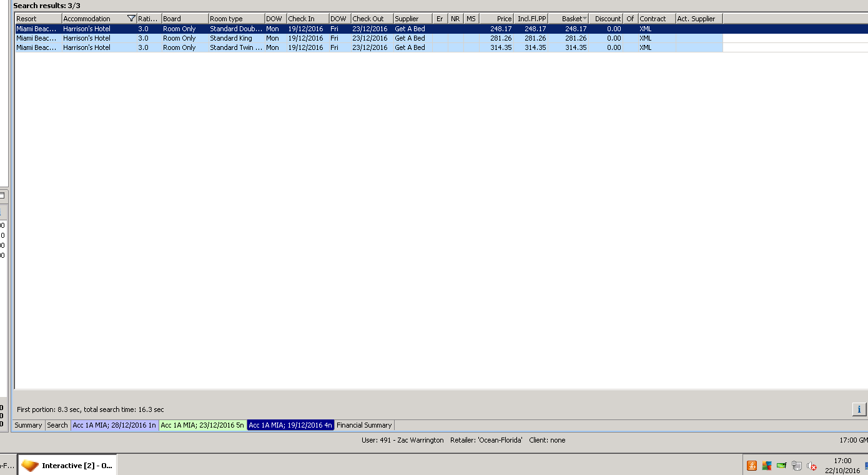Click Get A Bed supplier in Standard King row

[x=412, y=38]
